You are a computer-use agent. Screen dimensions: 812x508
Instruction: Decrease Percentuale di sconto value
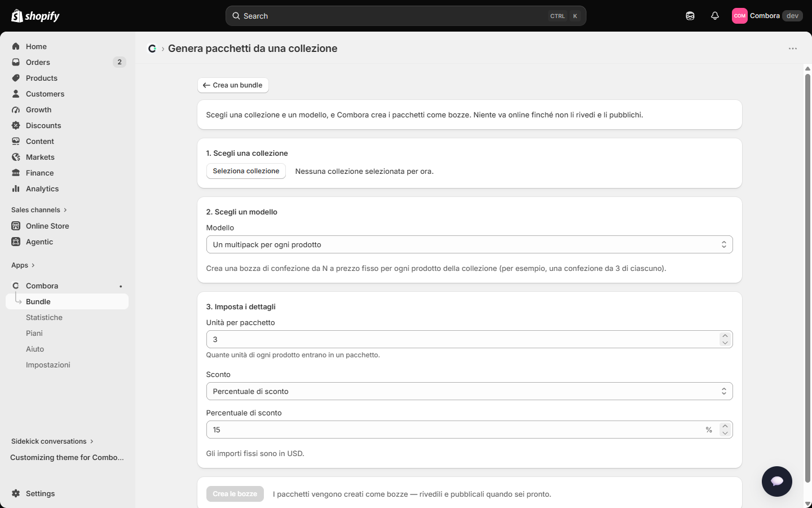coord(725,433)
